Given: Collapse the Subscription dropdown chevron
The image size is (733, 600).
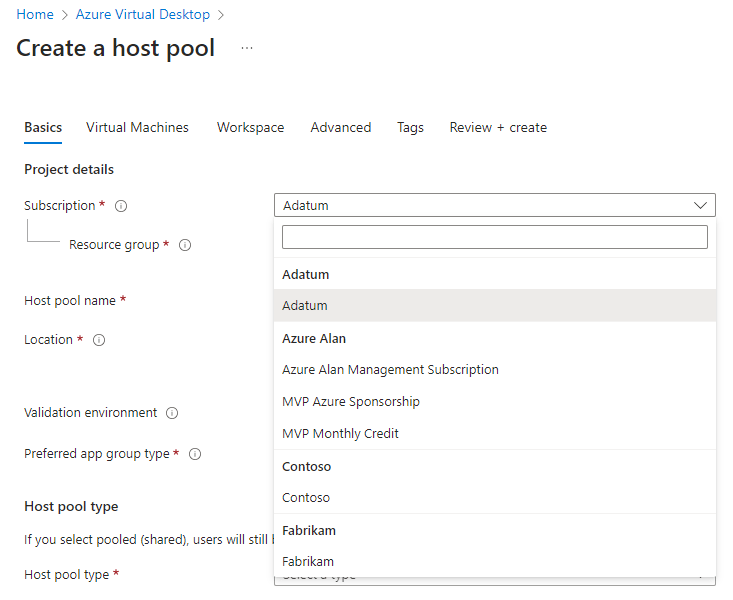Looking at the screenshot, I should (x=699, y=205).
